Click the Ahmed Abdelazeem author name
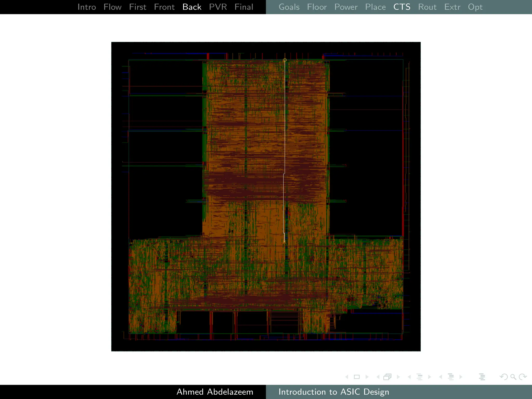Image resolution: width=532 pixels, height=399 pixels. (215, 392)
